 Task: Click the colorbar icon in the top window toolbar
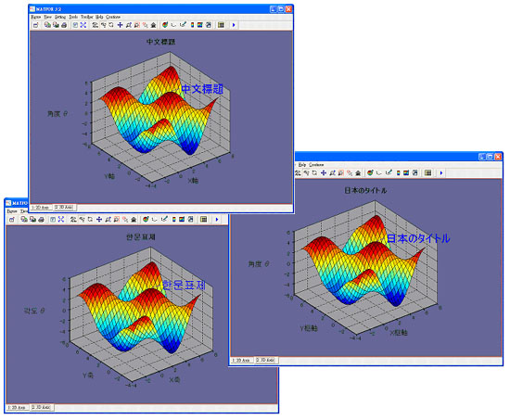(192, 25)
